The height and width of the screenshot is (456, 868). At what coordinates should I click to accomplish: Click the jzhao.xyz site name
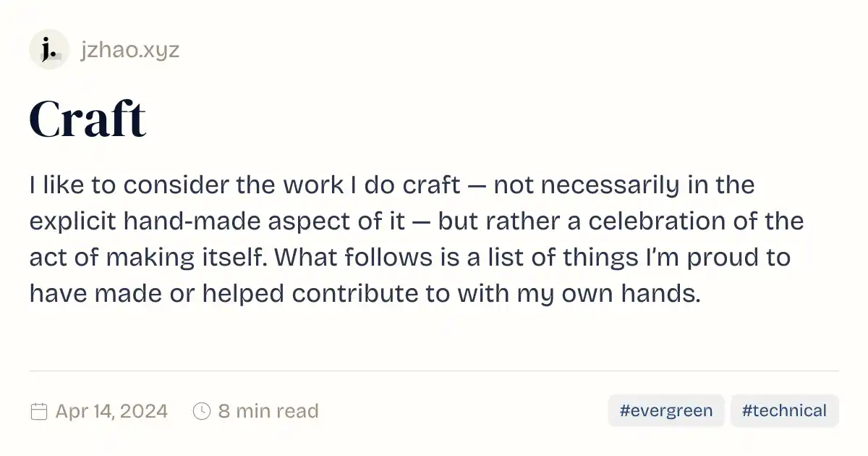click(130, 49)
